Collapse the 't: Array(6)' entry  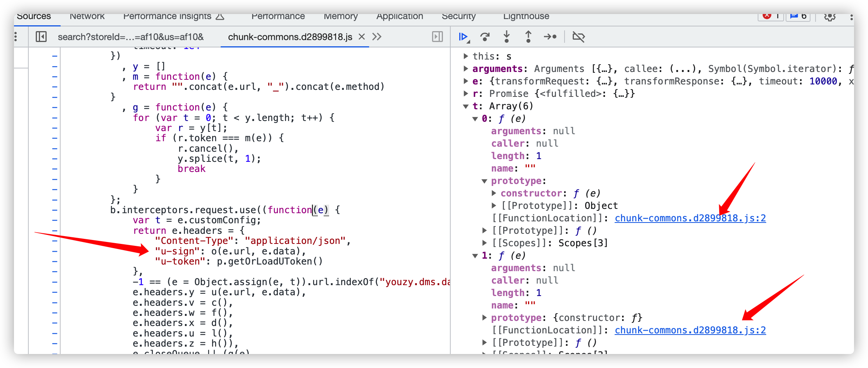point(465,106)
